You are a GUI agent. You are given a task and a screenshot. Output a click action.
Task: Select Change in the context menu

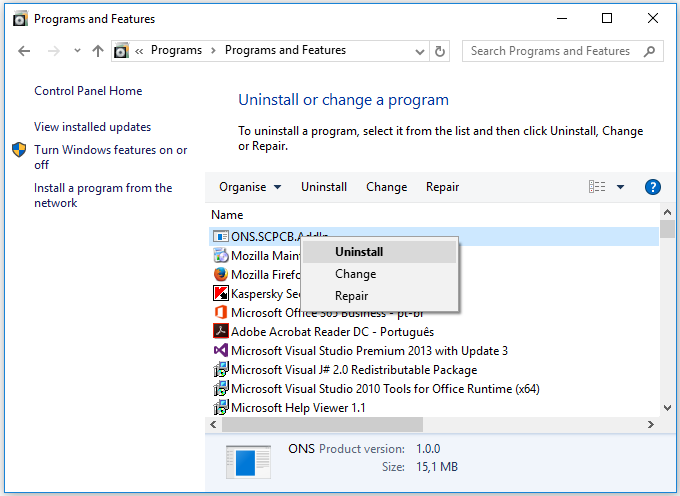click(x=379, y=274)
